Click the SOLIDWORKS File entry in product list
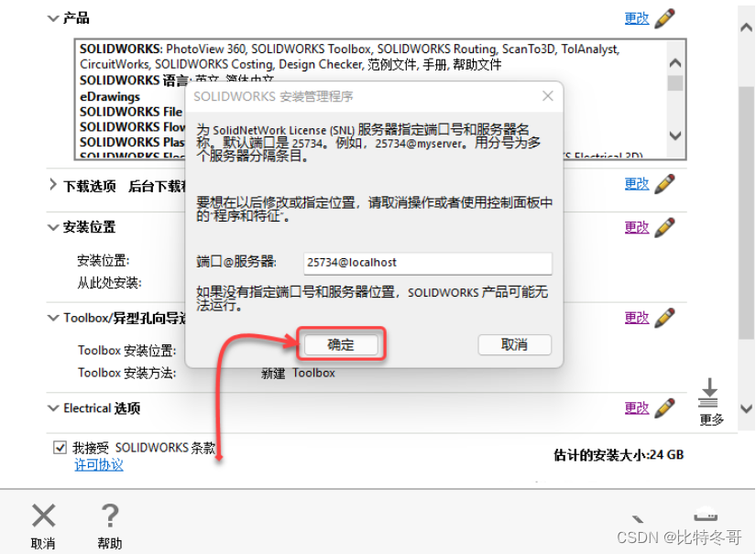 click(x=131, y=112)
